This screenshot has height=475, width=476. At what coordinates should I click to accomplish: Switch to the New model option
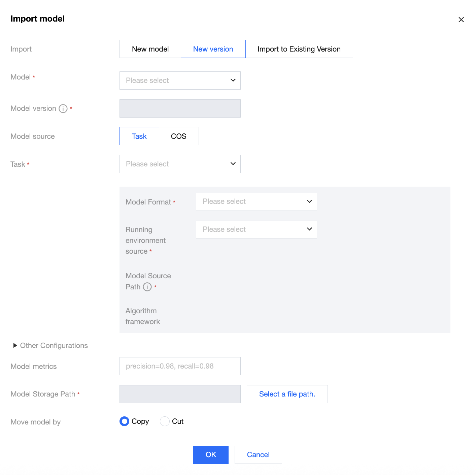150,49
